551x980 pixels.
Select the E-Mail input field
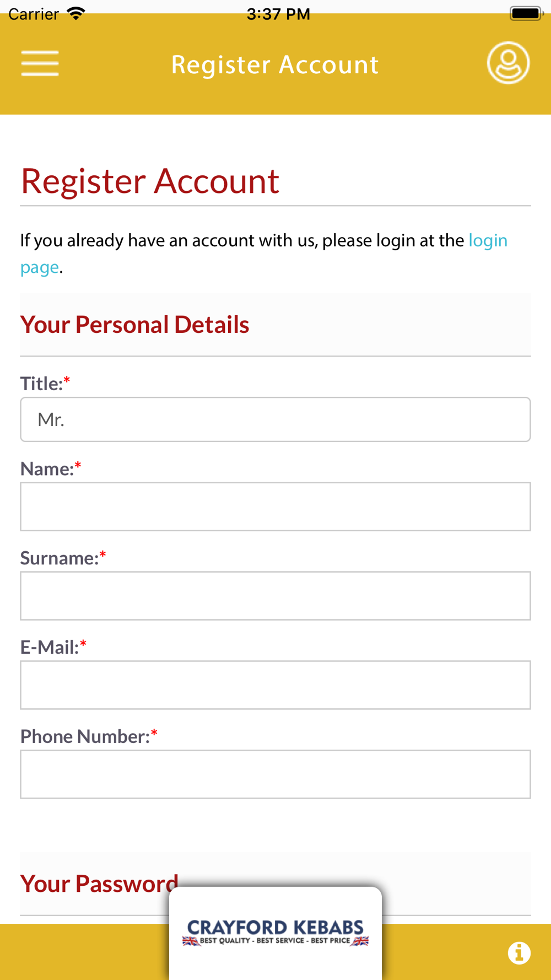tap(275, 685)
